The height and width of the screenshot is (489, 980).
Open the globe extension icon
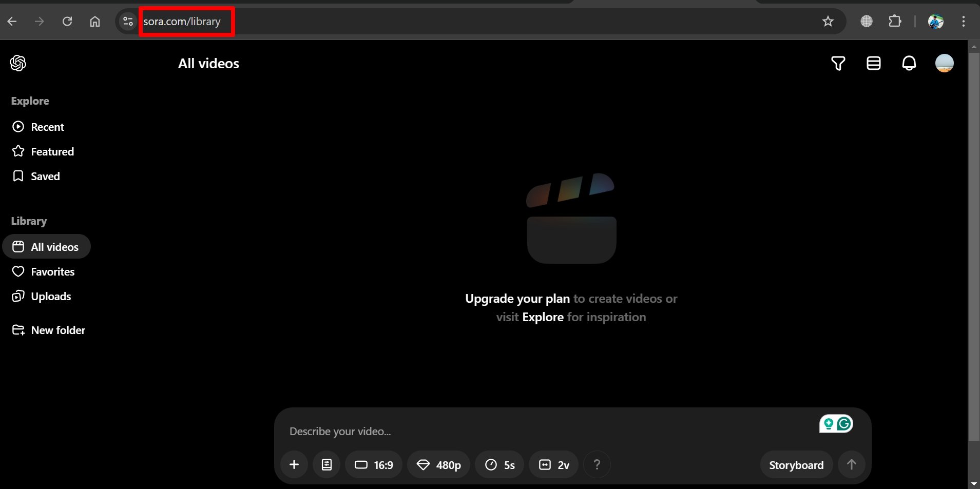coord(867,21)
